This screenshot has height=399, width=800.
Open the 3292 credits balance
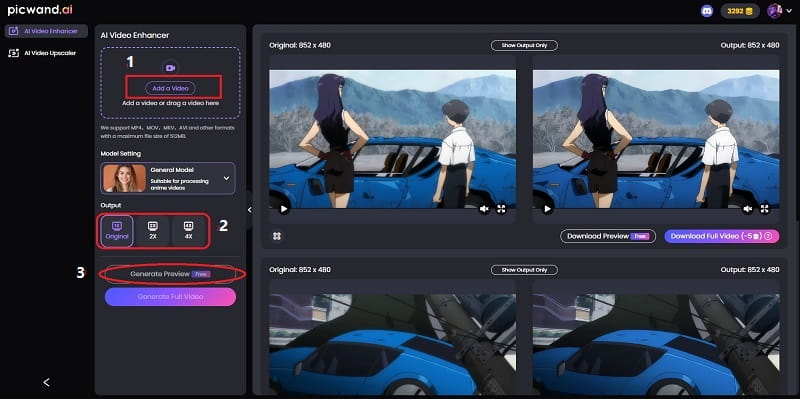coord(740,11)
